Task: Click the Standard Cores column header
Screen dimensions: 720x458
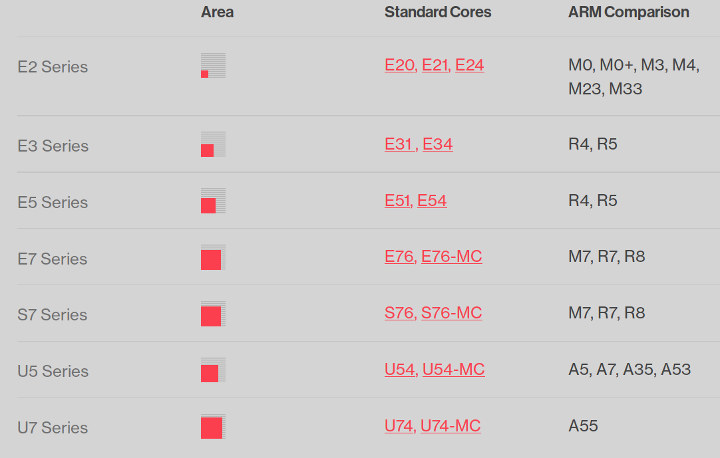Action: (x=438, y=12)
